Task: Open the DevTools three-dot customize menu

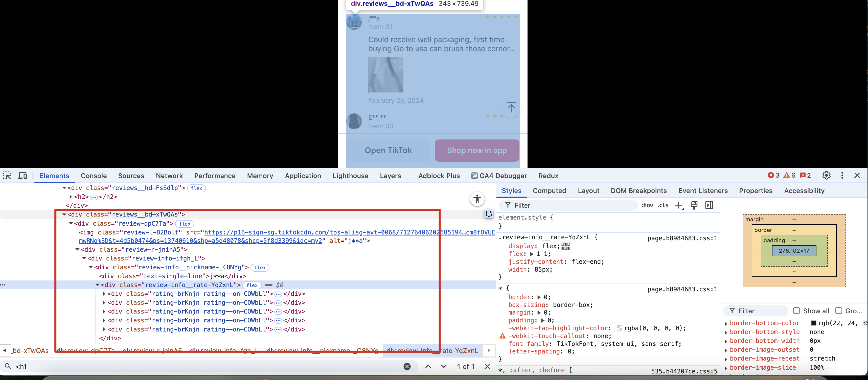Action: [x=842, y=176]
